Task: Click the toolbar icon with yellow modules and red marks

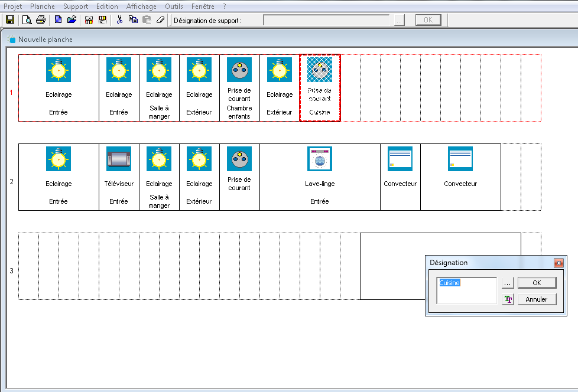Action: pyautogui.click(x=102, y=20)
